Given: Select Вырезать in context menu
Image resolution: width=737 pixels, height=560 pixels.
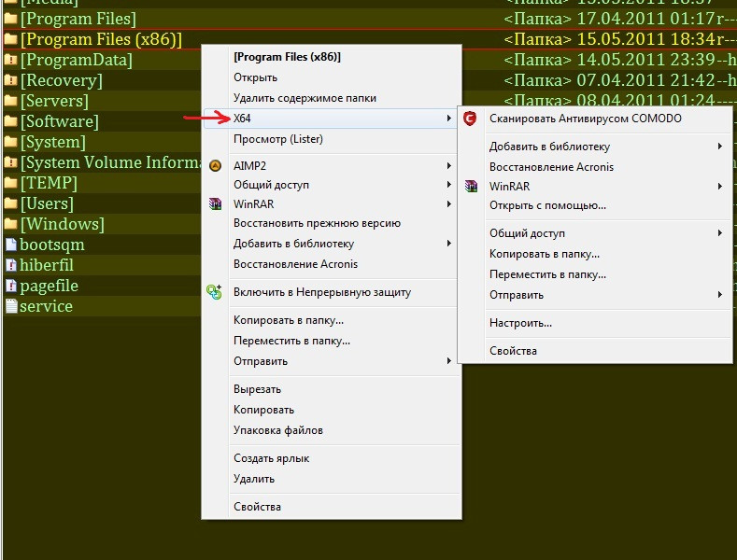Looking at the screenshot, I should coord(257,389).
